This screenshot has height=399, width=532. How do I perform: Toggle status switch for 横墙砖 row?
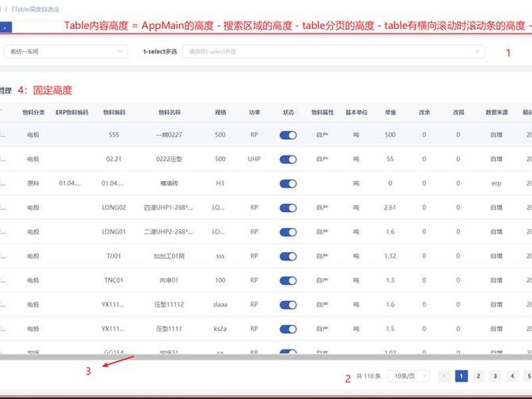pyautogui.click(x=288, y=184)
